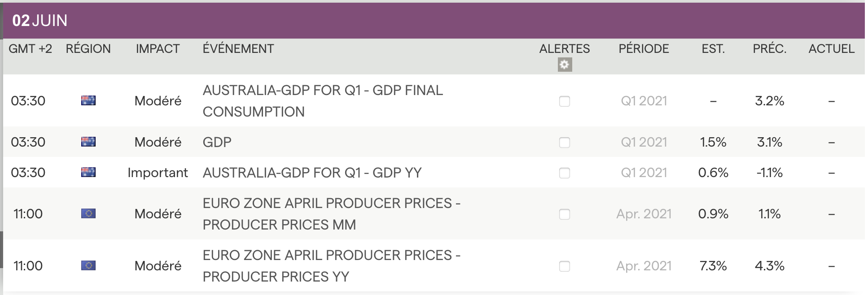The width and height of the screenshot is (868, 295).
Task: Open the Australia GDP YY event
Action: [x=312, y=173]
